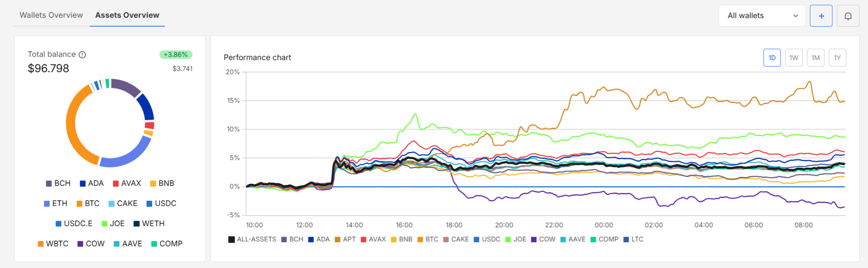Open the All wallets dropdown
Viewport: 868px width, 268px height.
[x=762, y=16]
